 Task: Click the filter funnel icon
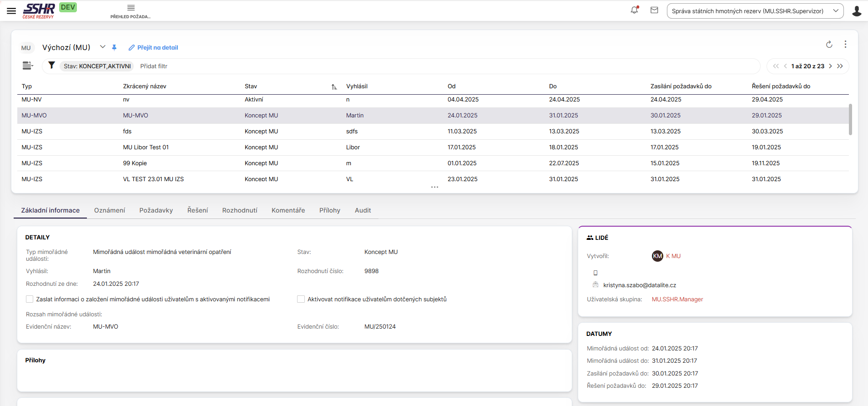pyautogui.click(x=52, y=66)
